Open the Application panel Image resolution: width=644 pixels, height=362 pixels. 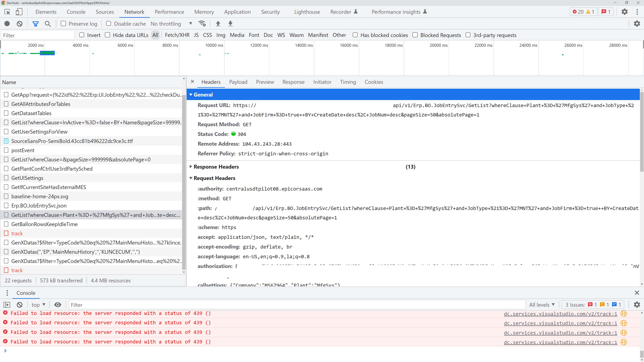(x=237, y=12)
